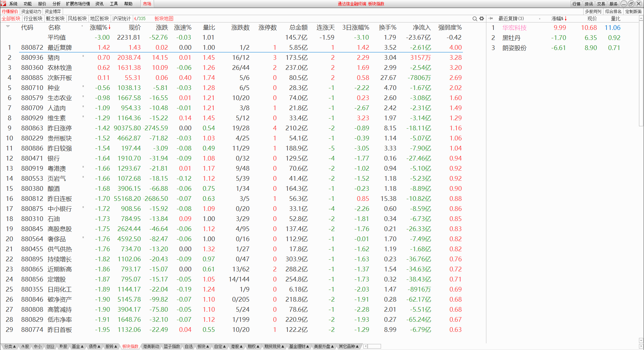Open the 帮助 menu
Screen dimensions: 644x350
pyautogui.click(x=128, y=4)
